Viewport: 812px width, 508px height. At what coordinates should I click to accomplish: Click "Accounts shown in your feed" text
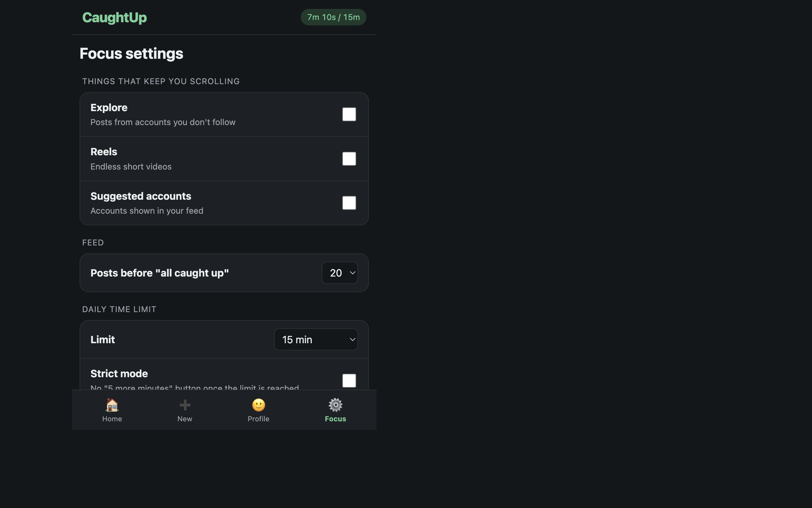click(x=147, y=211)
